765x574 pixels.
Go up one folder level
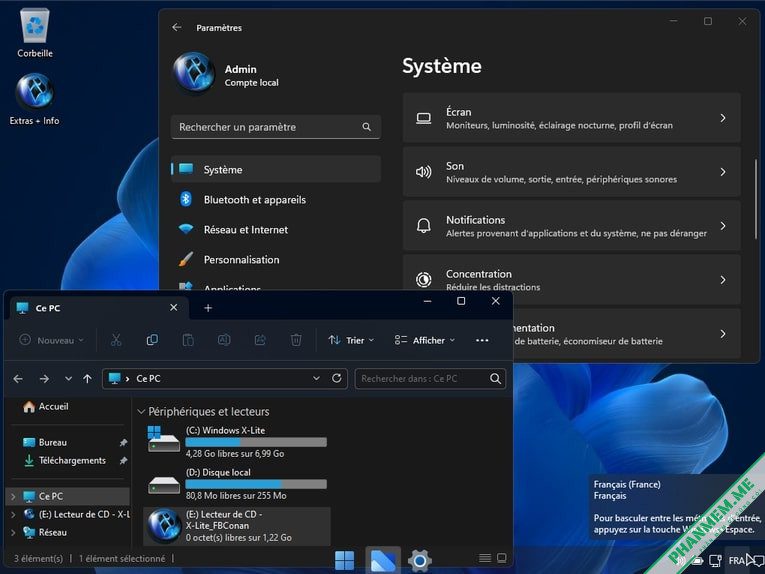coord(87,378)
